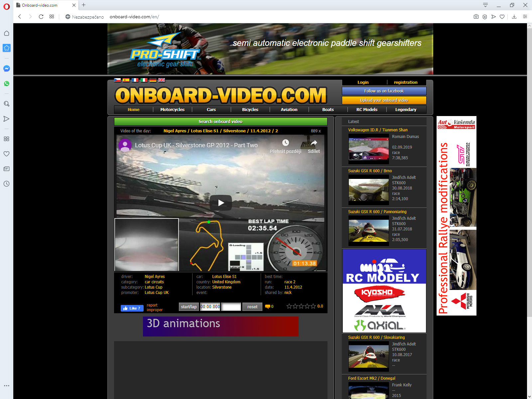Switch language with the Czech flag
532x399 pixels.
click(117, 80)
